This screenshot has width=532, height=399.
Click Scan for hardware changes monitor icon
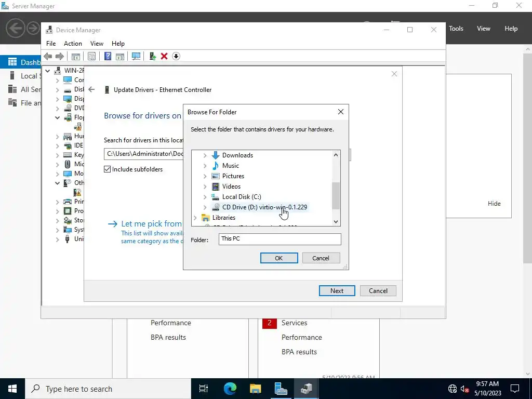point(136,56)
